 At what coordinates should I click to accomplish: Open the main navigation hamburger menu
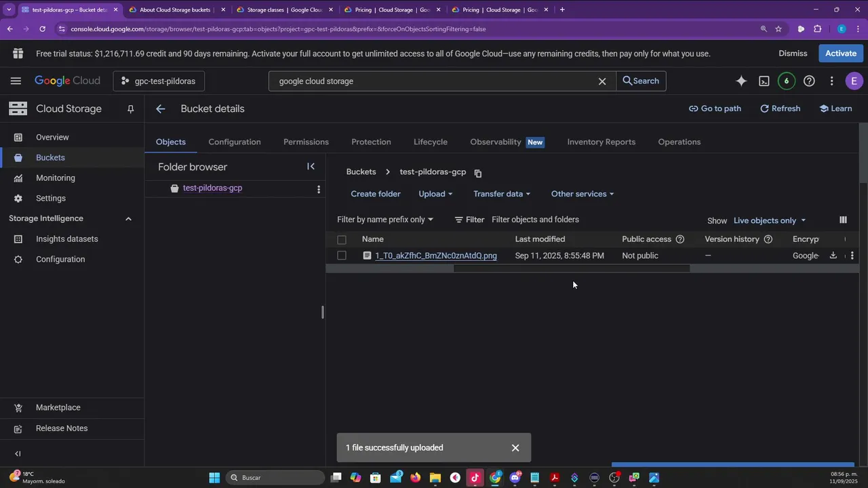click(16, 81)
